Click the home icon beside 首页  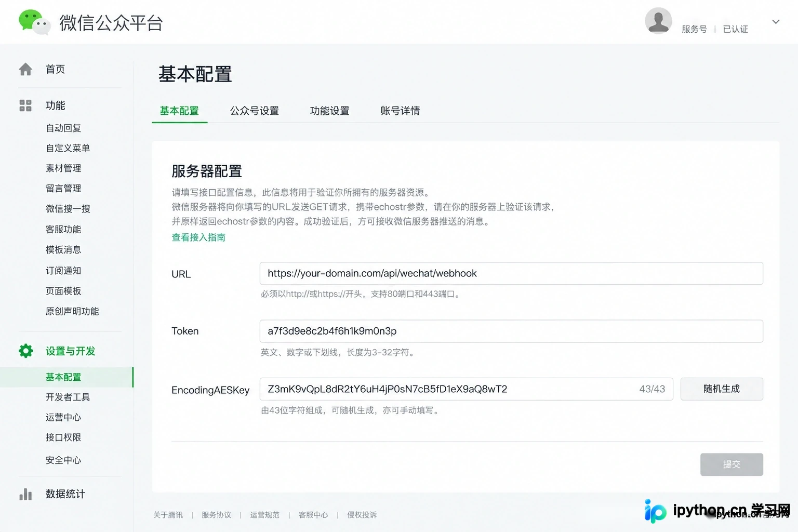pos(25,69)
